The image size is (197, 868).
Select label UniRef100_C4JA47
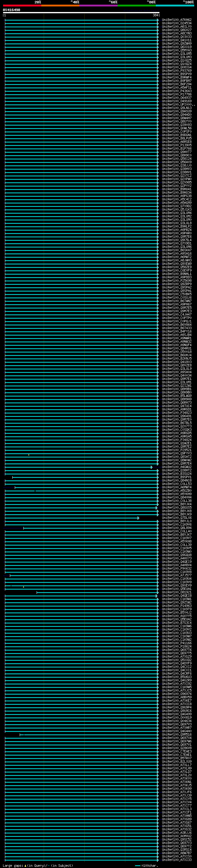tap(176, 314)
